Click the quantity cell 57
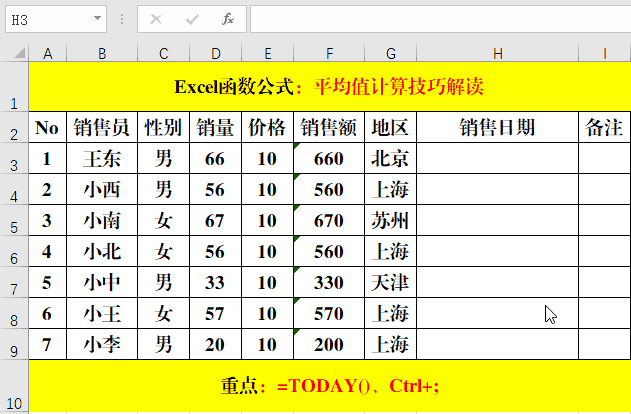Screen dimensions: 631x414 pyautogui.click(x=216, y=313)
